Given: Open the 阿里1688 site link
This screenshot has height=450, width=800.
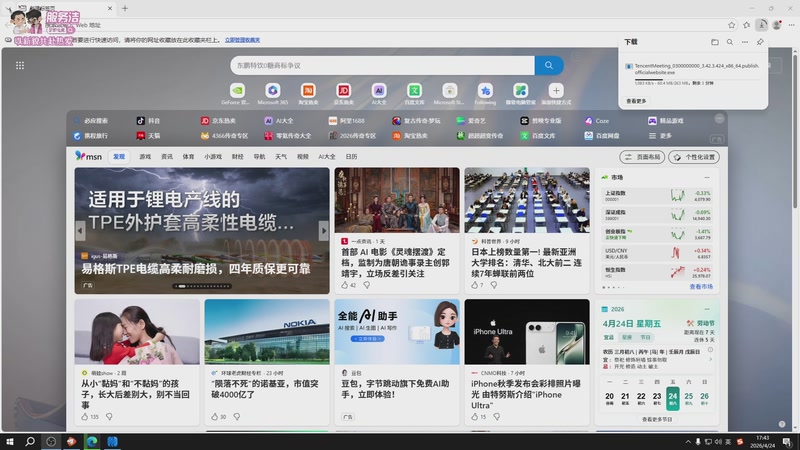Looking at the screenshot, I should pos(346,121).
